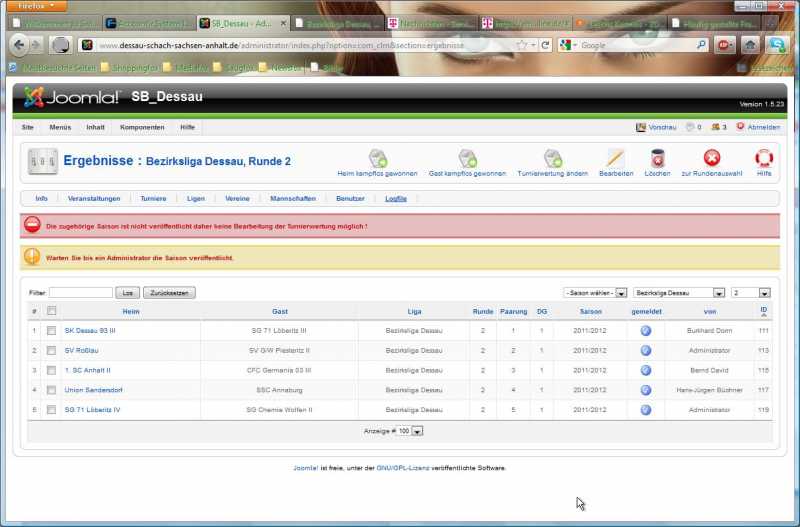Click the Gast kampflos gewonnen icon

(x=467, y=158)
